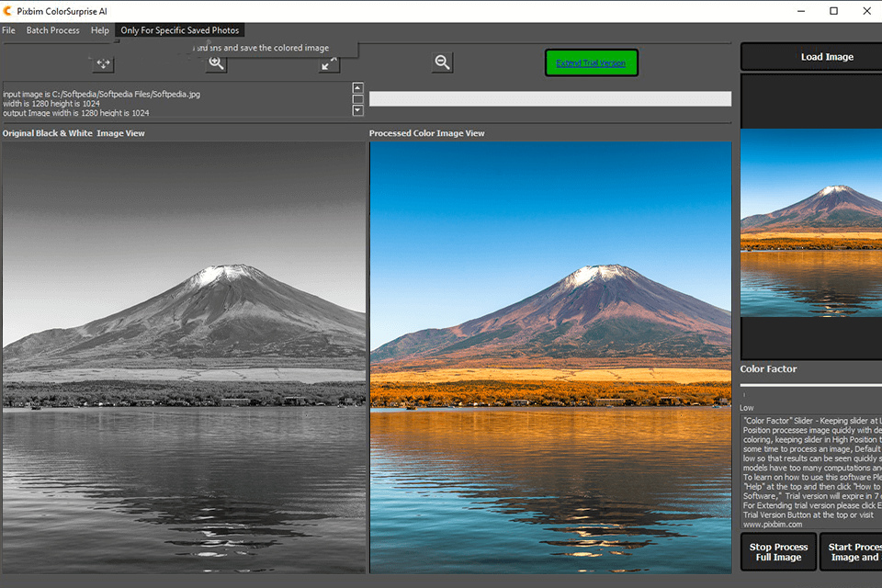Click the 'input image is C:/Softpedia' log line
This screenshot has width=882, height=588.
(101, 94)
